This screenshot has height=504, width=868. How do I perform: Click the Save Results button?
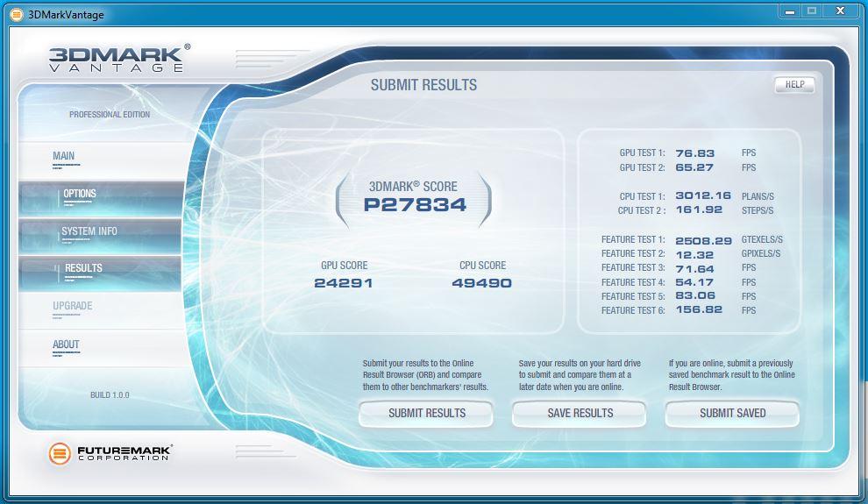tap(580, 413)
